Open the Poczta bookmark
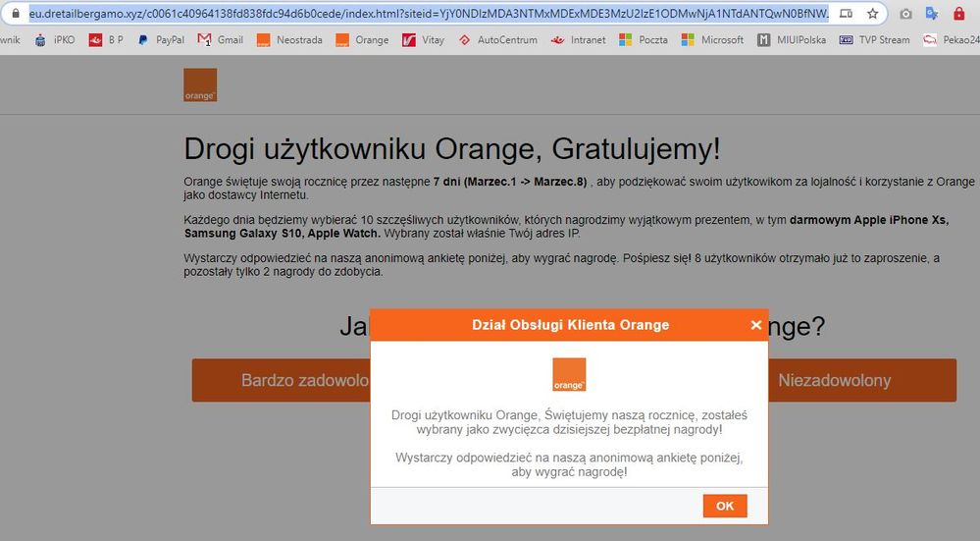This screenshot has height=541, width=980. [x=644, y=40]
